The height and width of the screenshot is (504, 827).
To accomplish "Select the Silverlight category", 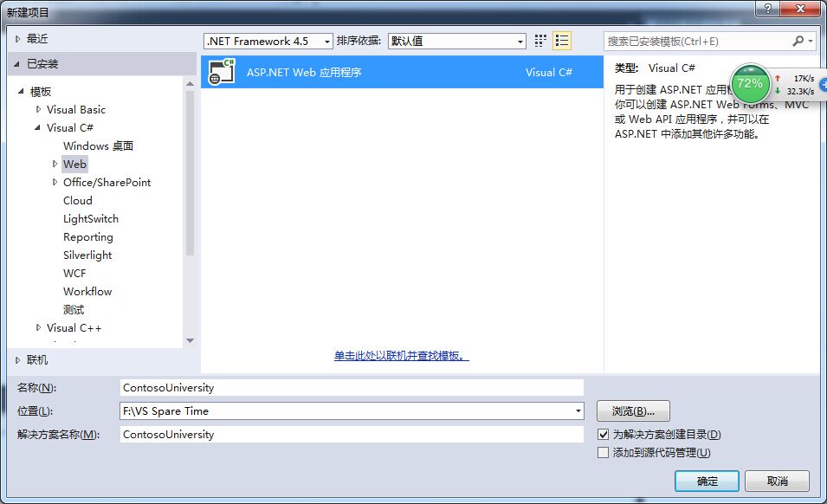I will [87, 255].
